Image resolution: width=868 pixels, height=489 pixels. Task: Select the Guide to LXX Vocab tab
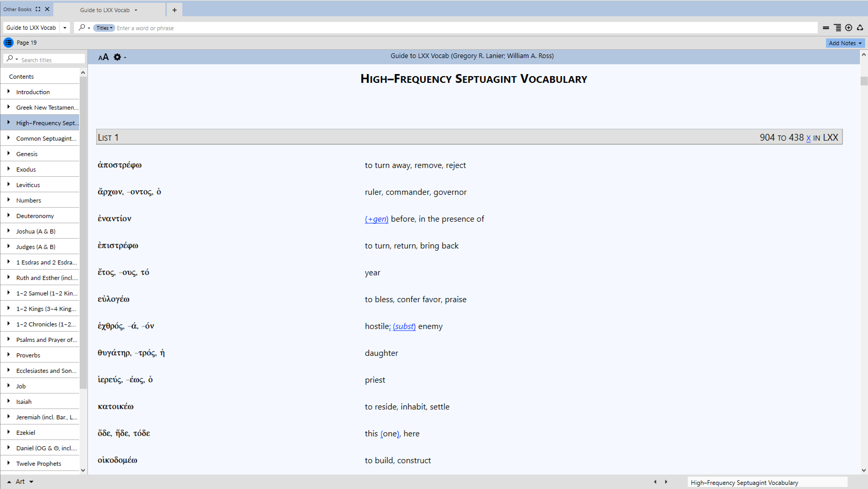coord(105,10)
